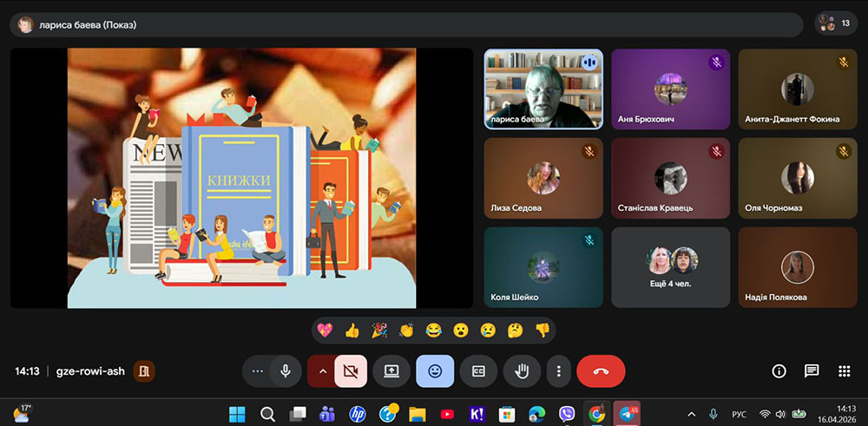Viewport: 868px width, 426px height.
Task: Select Надія Полякова's video tile
Action: point(797,267)
